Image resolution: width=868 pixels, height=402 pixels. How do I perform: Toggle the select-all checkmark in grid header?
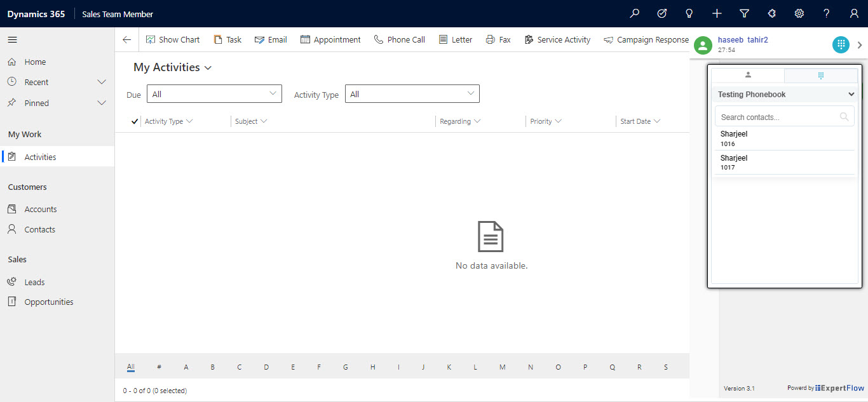point(134,121)
